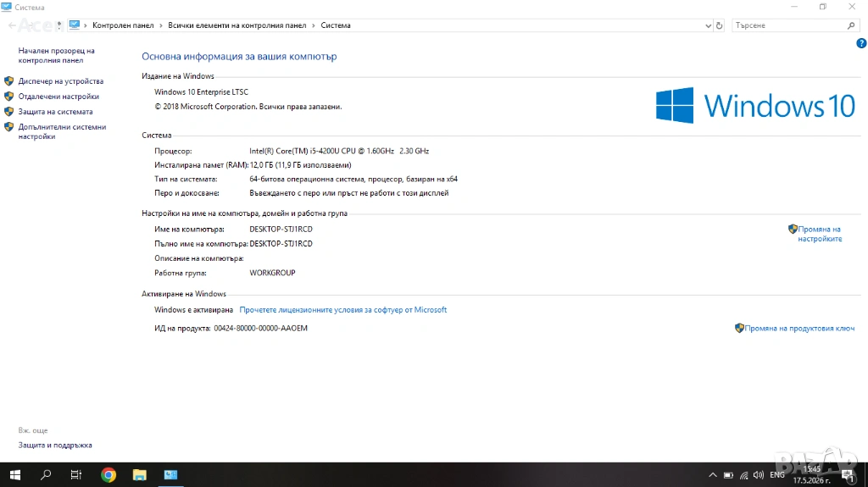Focus the Търсене search field

pyautogui.click(x=789, y=25)
